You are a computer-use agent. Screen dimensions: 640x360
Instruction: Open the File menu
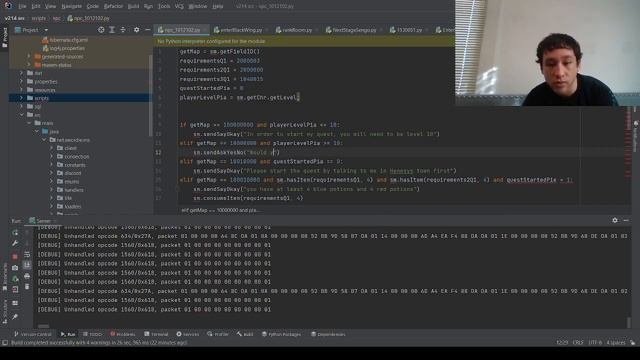[x=22, y=6]
